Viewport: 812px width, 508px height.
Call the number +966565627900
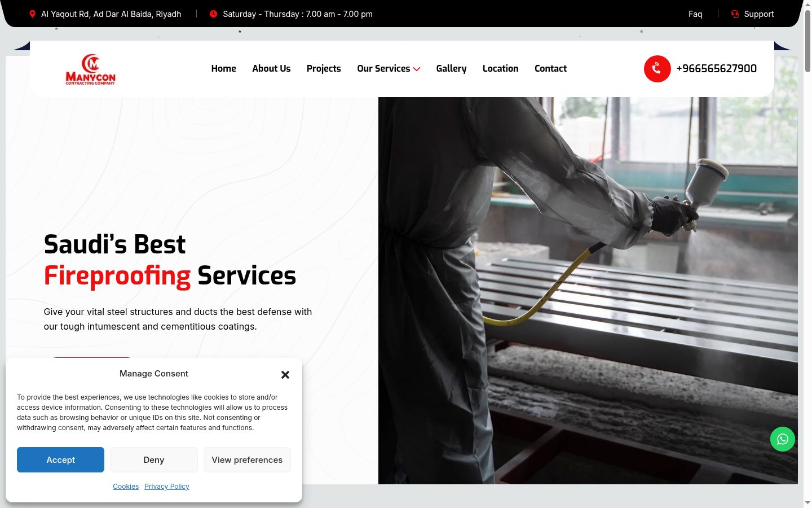716,68
